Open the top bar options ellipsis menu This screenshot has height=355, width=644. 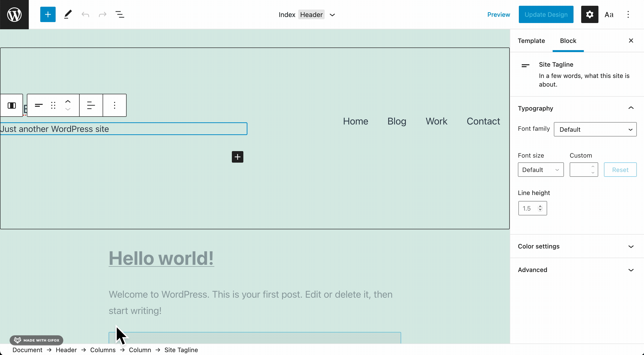(x=628, y=14)
